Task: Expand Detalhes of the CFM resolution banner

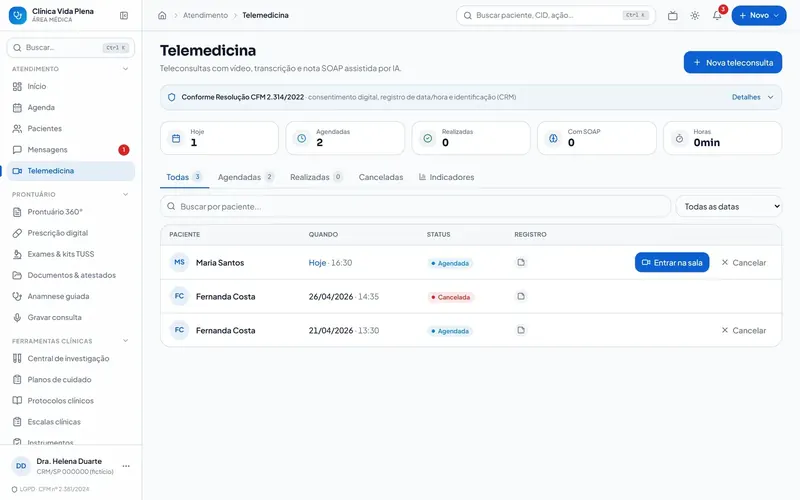Action: tap(753, 97)
